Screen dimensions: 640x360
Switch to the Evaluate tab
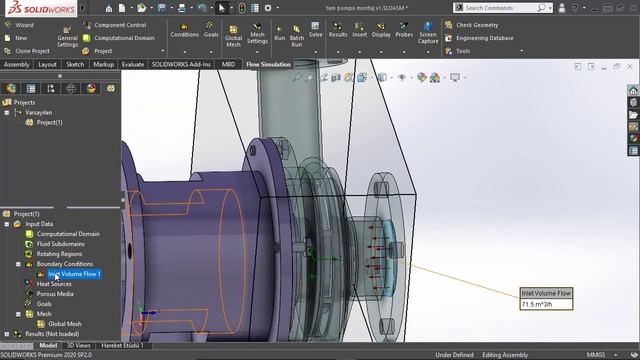pos(133,64)
